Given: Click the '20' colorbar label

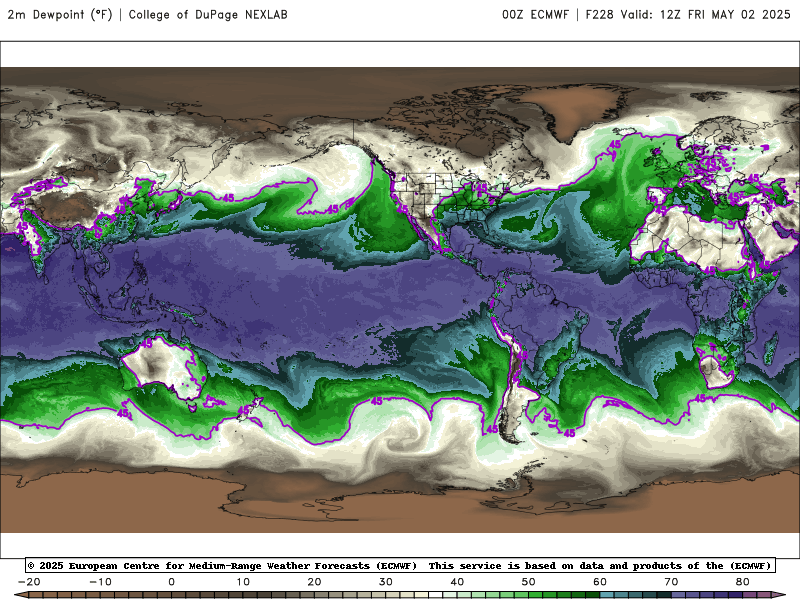Looking at the screenshot, I should pyautogui.click(x=314, y=582).
